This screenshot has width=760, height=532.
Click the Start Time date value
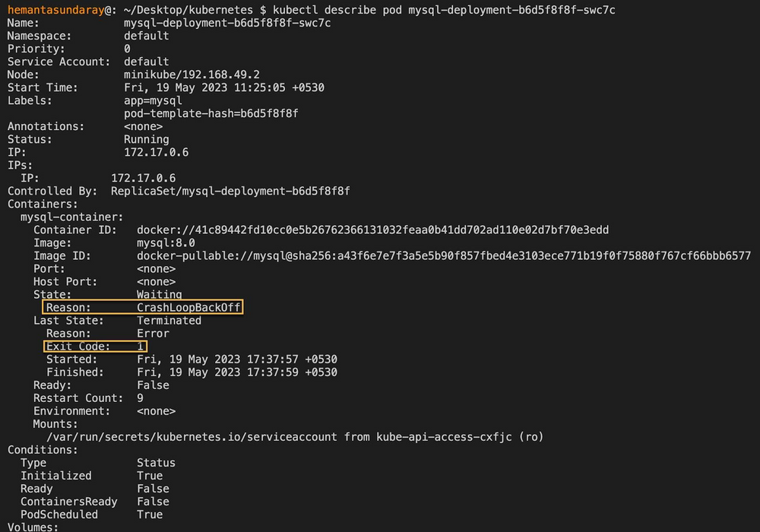click(223, 87)
